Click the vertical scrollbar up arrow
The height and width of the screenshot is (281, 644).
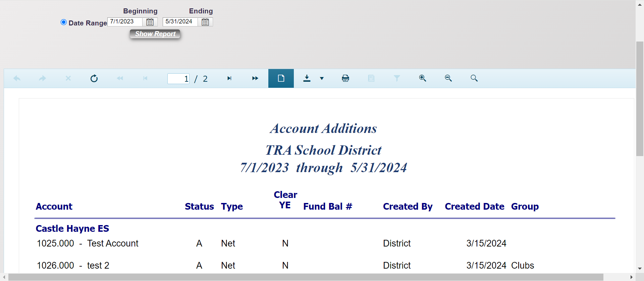click(640, 4)
